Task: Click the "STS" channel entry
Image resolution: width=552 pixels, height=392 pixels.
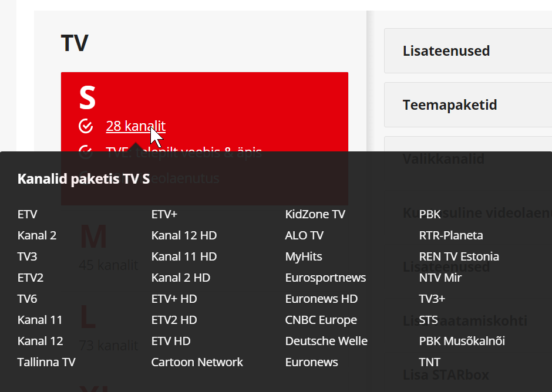Action: [429, 320]
